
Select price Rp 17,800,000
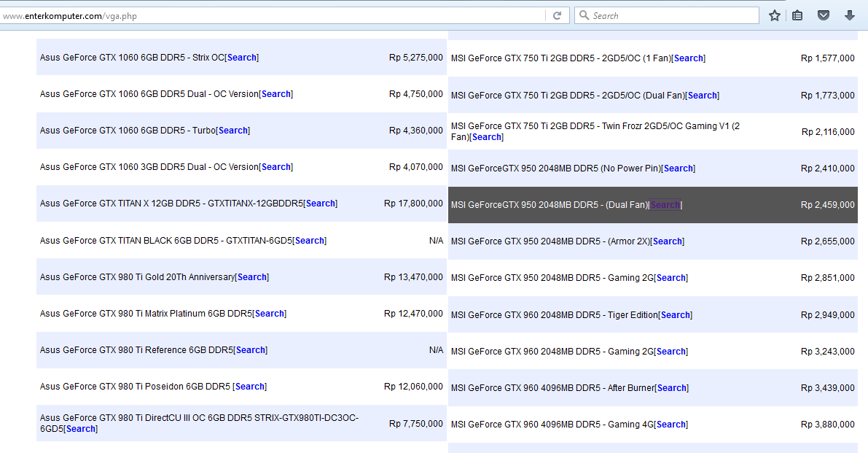pos(413,204)
